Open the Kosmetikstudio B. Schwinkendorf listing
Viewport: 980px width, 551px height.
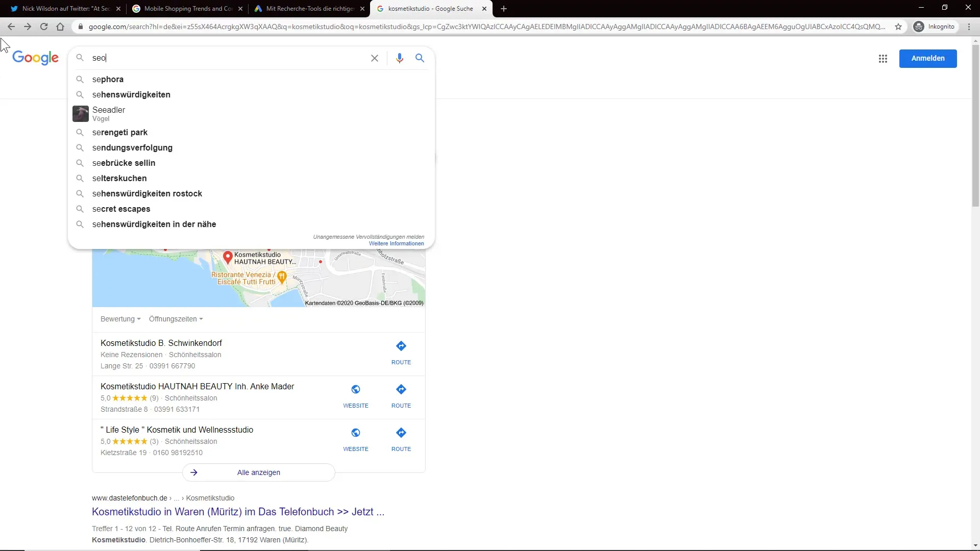coord(161,343)
